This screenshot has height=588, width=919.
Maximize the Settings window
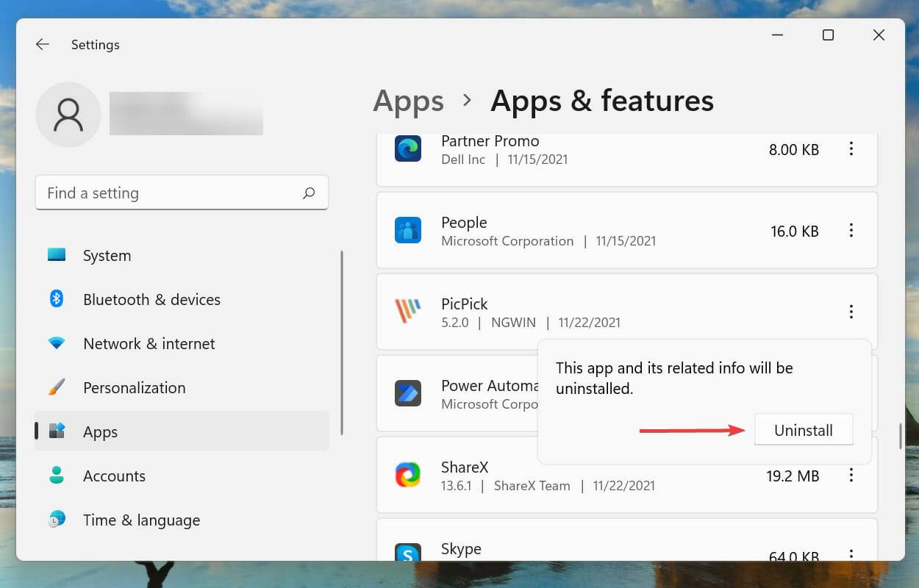tap(828, 35)
